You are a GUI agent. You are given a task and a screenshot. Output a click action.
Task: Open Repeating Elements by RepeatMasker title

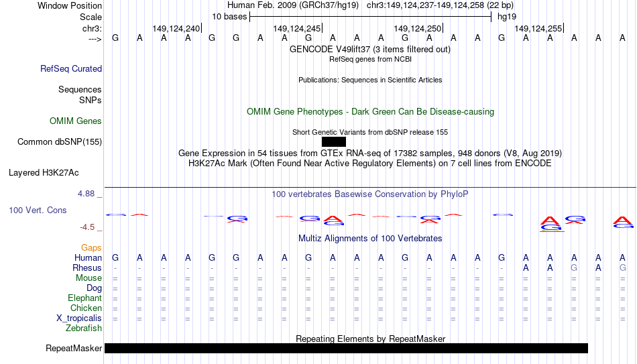click(x=371, y=339)
